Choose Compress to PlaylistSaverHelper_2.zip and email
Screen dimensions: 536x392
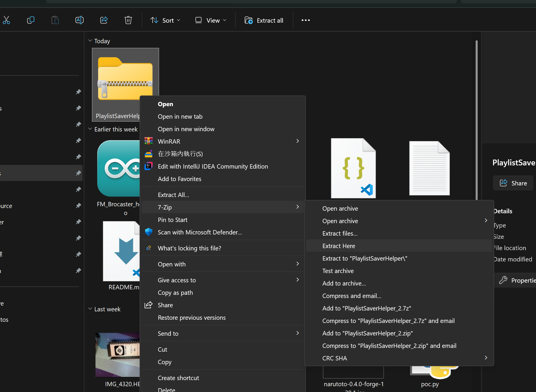tap(399, 346)
